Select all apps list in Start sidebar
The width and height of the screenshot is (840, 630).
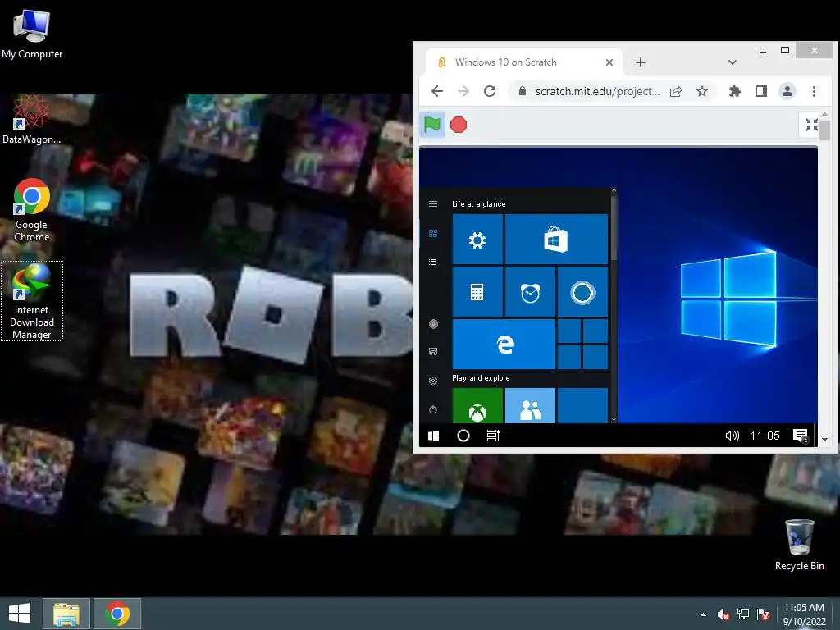(433, 262)
